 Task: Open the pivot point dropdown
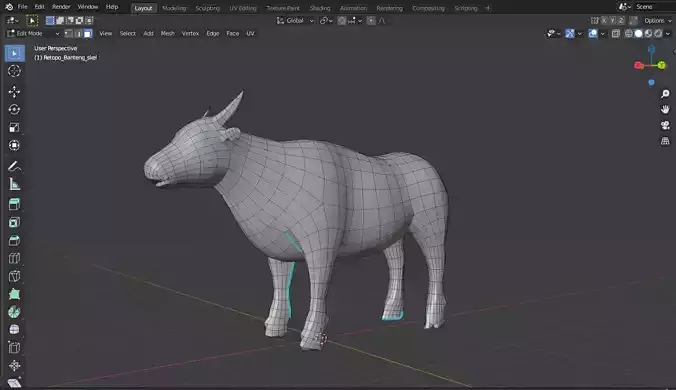[326, 21]
